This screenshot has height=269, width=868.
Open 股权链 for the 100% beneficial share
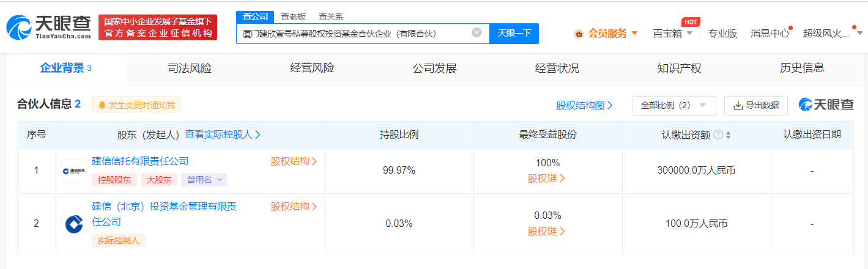[x=547, y=179]
